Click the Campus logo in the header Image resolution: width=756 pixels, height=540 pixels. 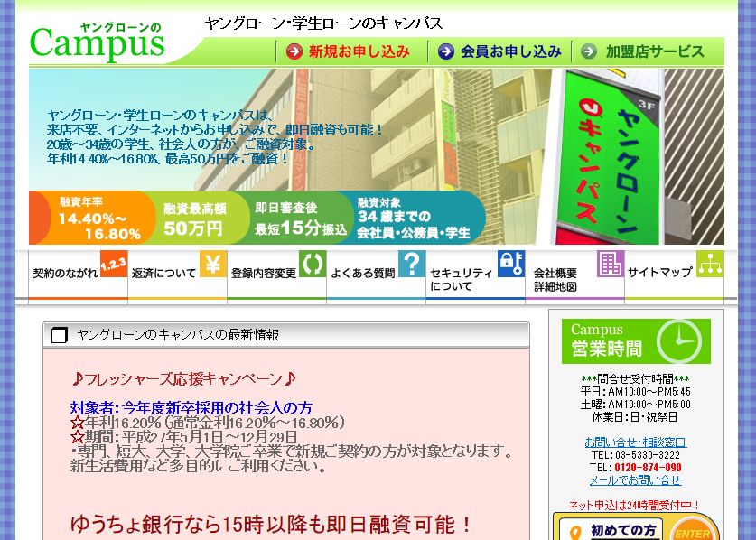[x=98, y=42]
